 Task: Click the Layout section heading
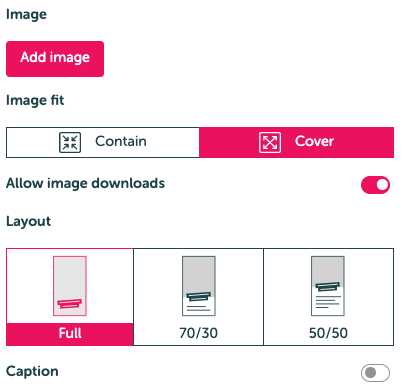click(x=28, y=221)
